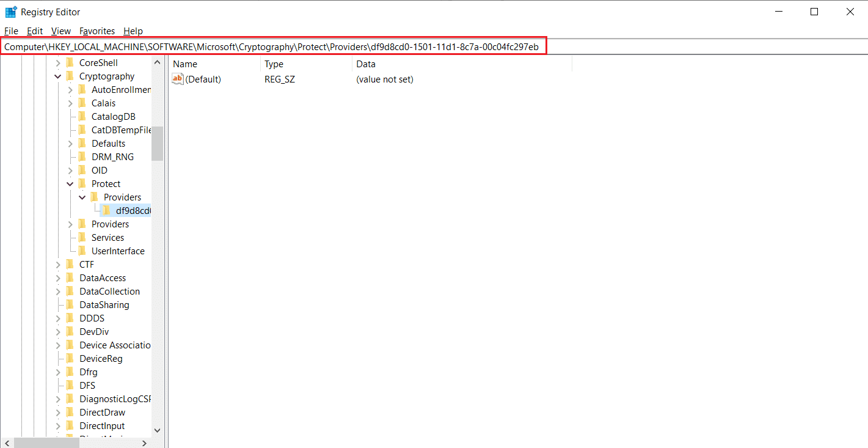Click the (Default) string value icon

[x=178, y=79]
